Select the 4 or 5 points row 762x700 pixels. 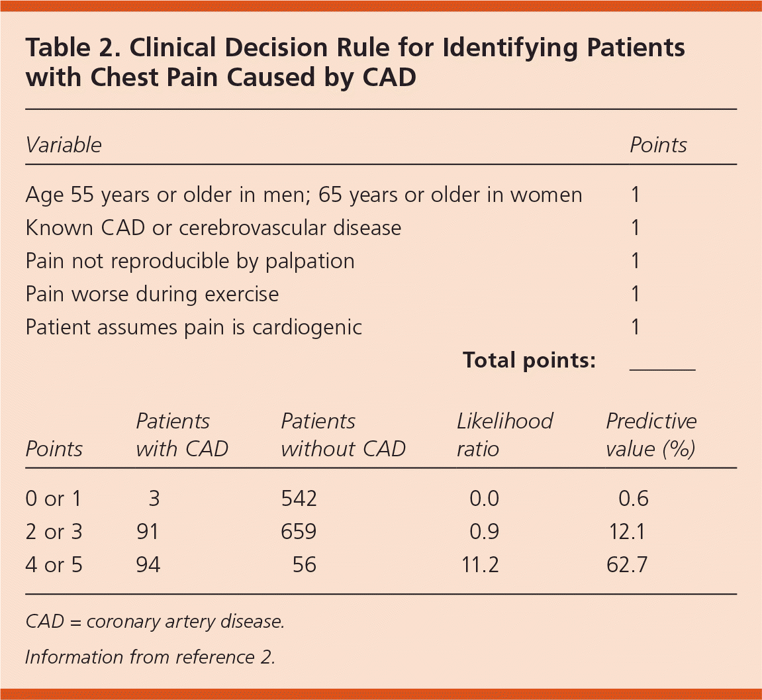point(54,565)
